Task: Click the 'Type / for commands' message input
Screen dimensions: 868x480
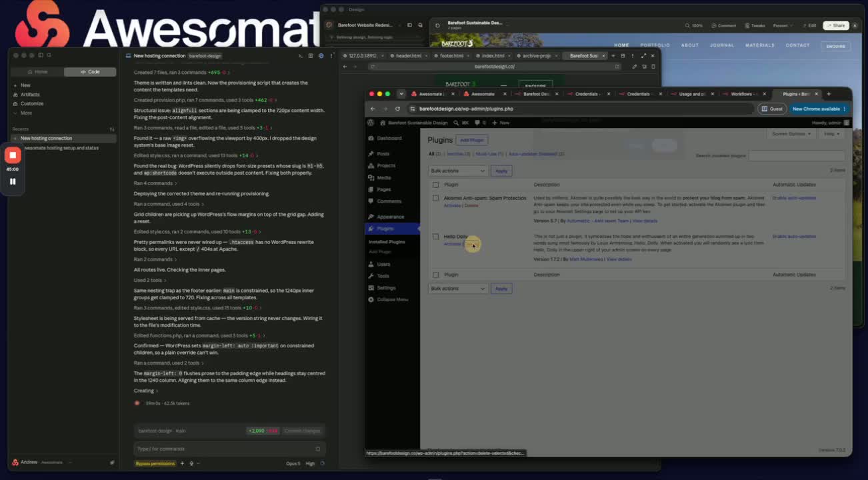Action: tap(229, 449)
